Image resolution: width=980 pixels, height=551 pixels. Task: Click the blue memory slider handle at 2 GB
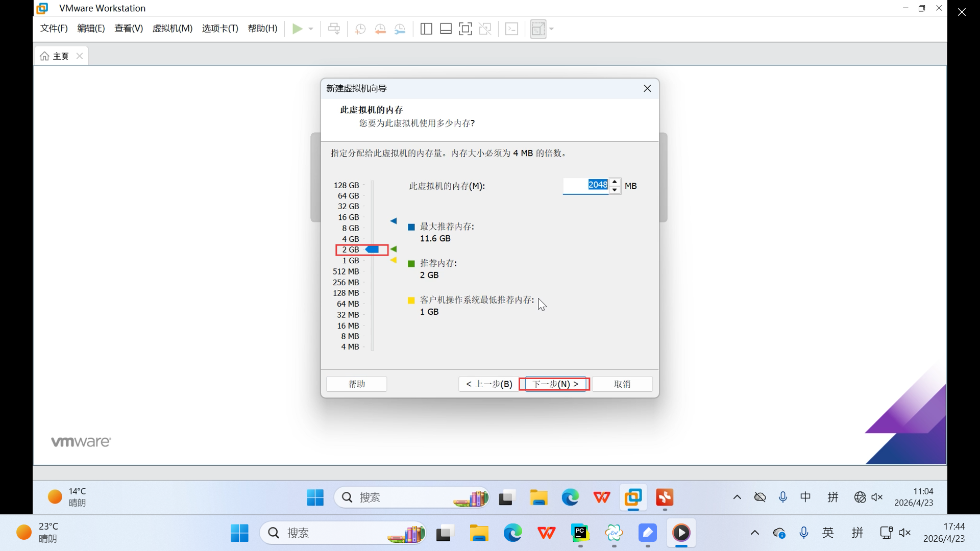(x=373, y=249)
